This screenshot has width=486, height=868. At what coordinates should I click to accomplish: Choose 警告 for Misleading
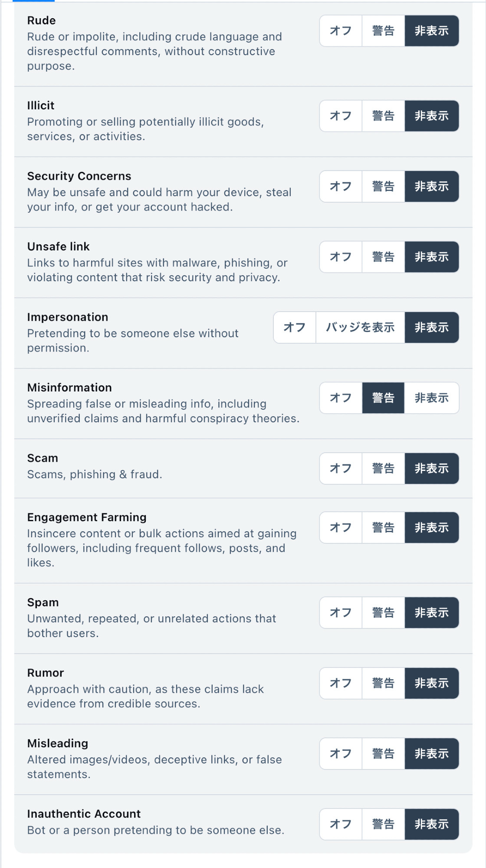pyautogui.click(x=383, y=753)
